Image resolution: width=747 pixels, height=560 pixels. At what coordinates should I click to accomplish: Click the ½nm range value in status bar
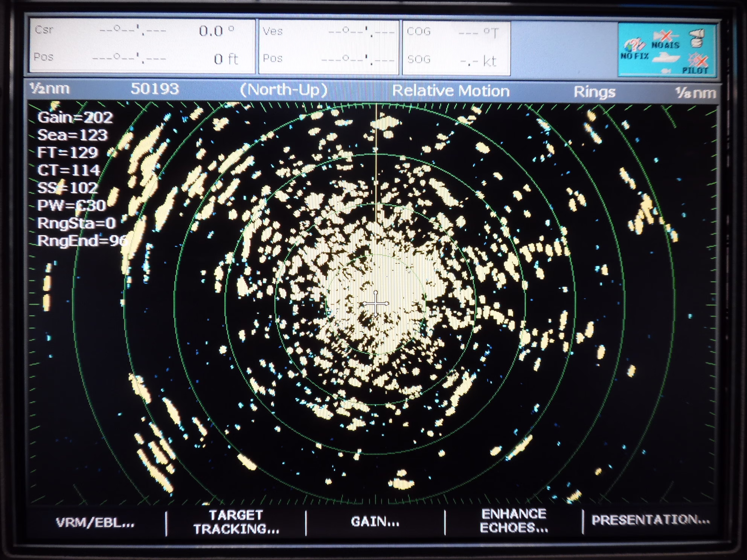[x=50, y=89]
